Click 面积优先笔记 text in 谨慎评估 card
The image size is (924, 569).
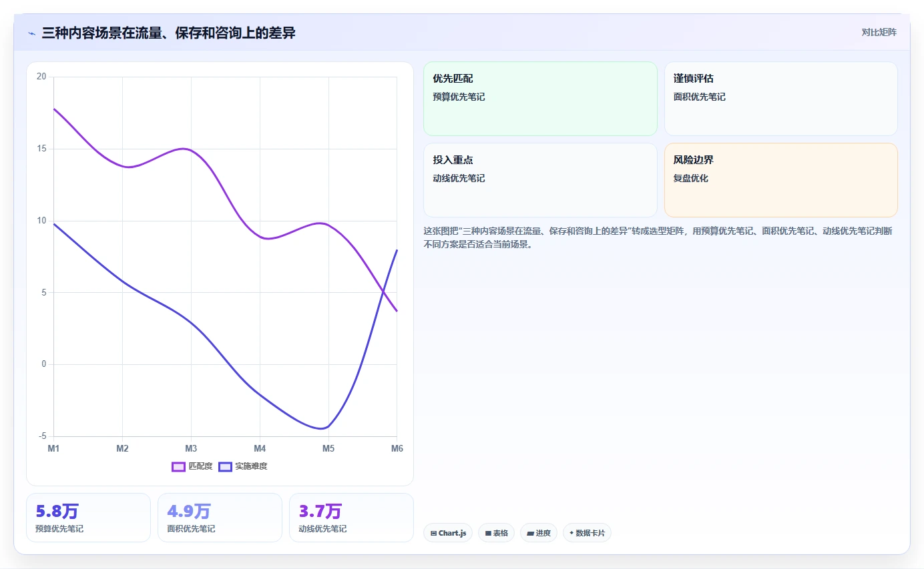point(699,97)
